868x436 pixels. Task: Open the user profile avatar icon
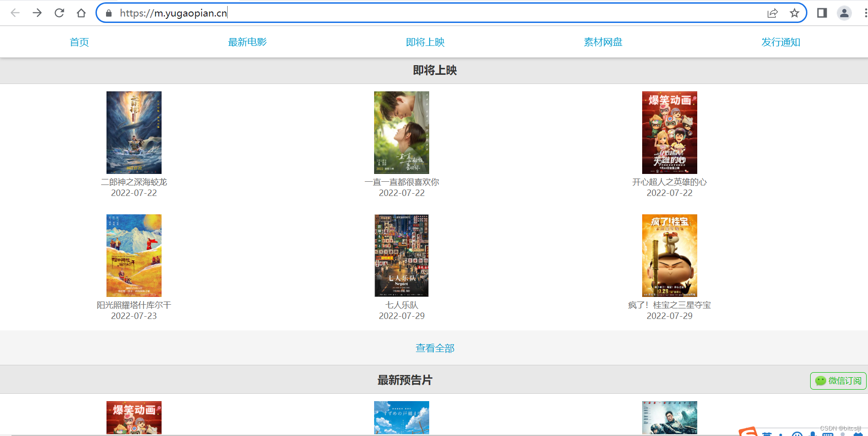coord(844,13)
